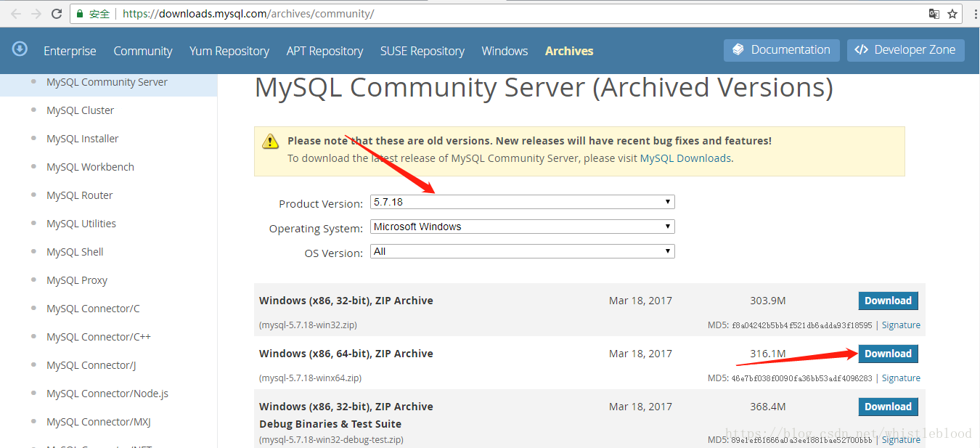The height and width of the screenshot is (448, 980).
Task: Open the Operating System dropdown
Action: [x=523, y=227]
